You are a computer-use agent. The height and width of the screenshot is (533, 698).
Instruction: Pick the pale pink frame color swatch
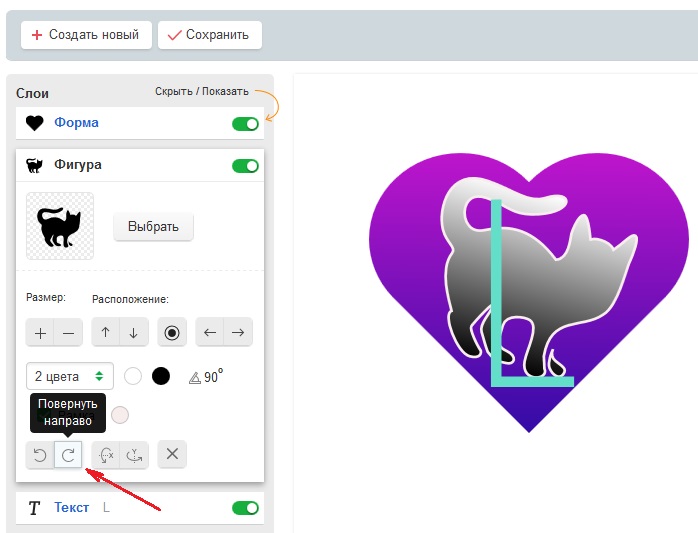[x=120, y=415]
